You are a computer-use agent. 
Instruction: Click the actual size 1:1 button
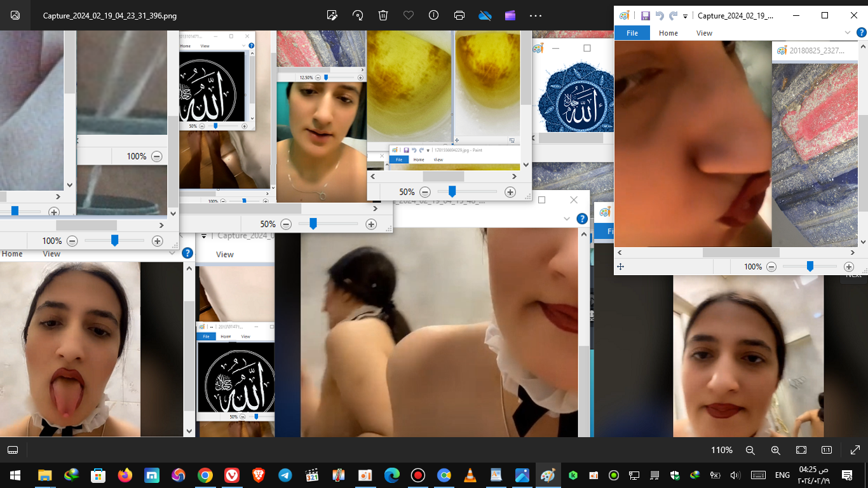827,450
